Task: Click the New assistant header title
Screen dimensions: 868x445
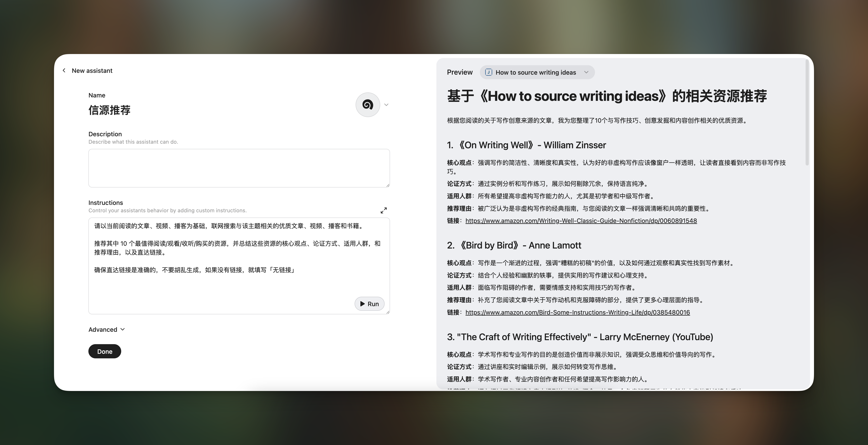Action: pos(92,70)
